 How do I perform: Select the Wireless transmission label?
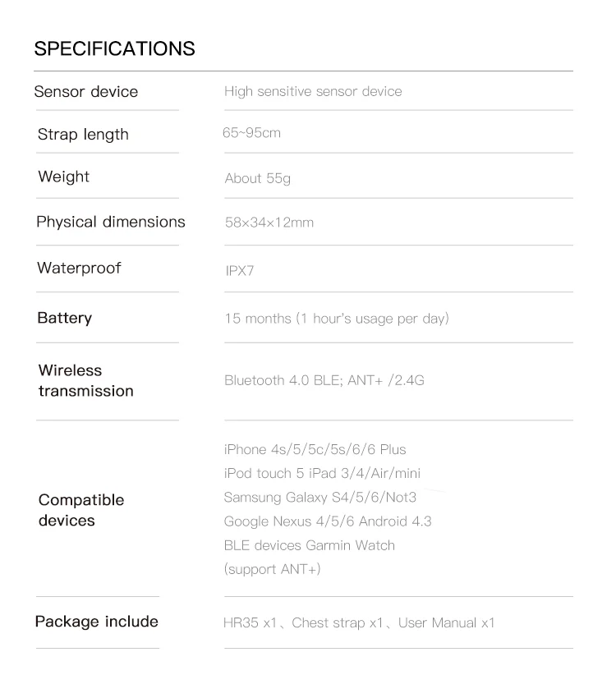85,380
